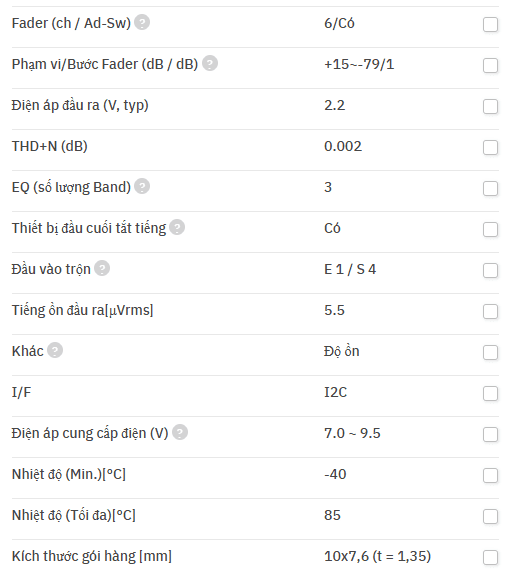Click the question mark next to Khác

pos(55,350)
